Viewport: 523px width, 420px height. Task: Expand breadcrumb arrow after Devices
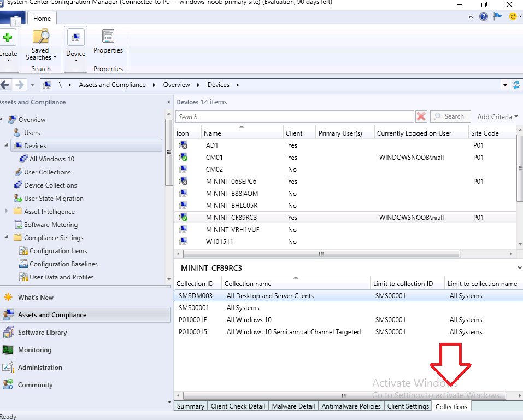pos(238,85)
